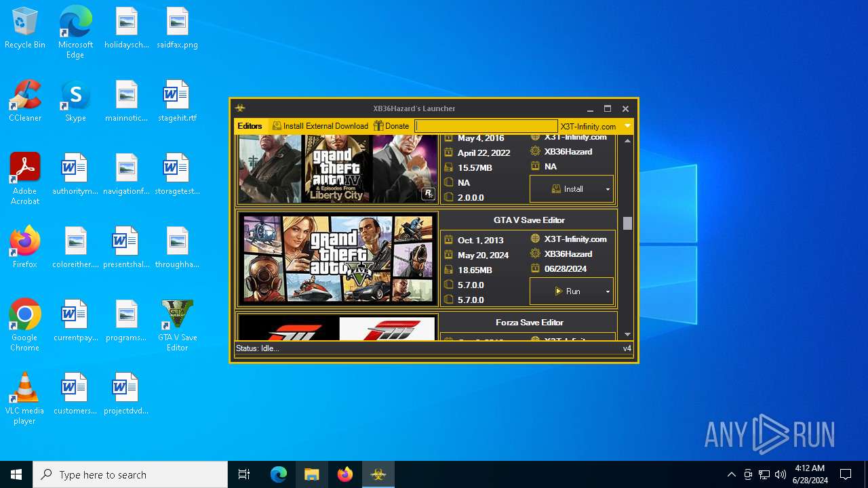This screenshot has height=488, width=868.
Task: Click the Forza Save Editor title
Action: pos(529,323)
